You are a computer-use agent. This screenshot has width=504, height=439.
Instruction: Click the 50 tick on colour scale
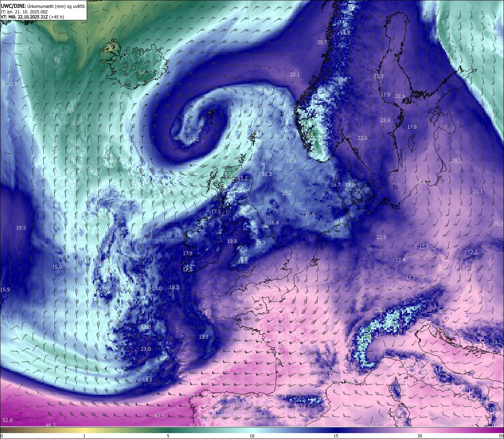(x=501, y=436)
